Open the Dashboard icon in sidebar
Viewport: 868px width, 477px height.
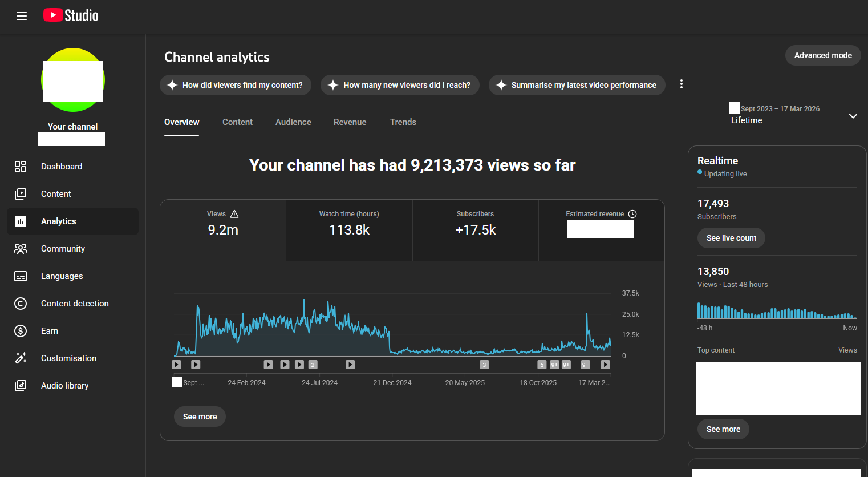click(21, 167)
